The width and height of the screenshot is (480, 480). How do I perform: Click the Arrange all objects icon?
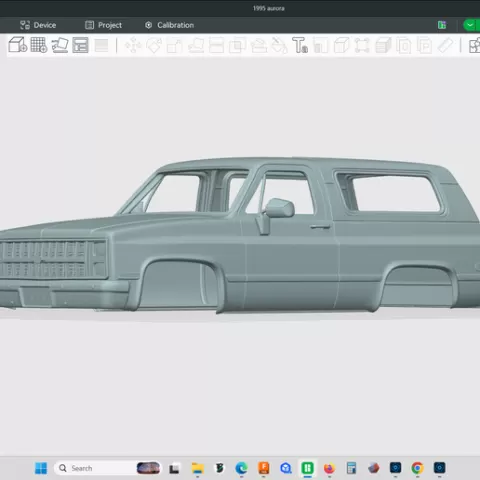click(x=80, y=45)
